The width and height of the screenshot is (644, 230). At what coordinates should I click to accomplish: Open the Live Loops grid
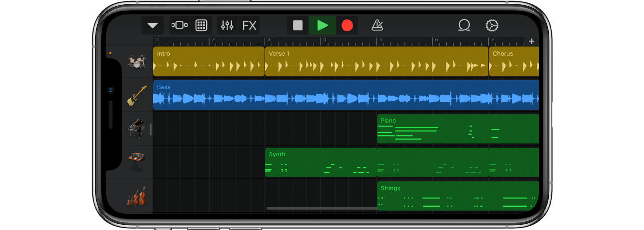pos(201,26)
